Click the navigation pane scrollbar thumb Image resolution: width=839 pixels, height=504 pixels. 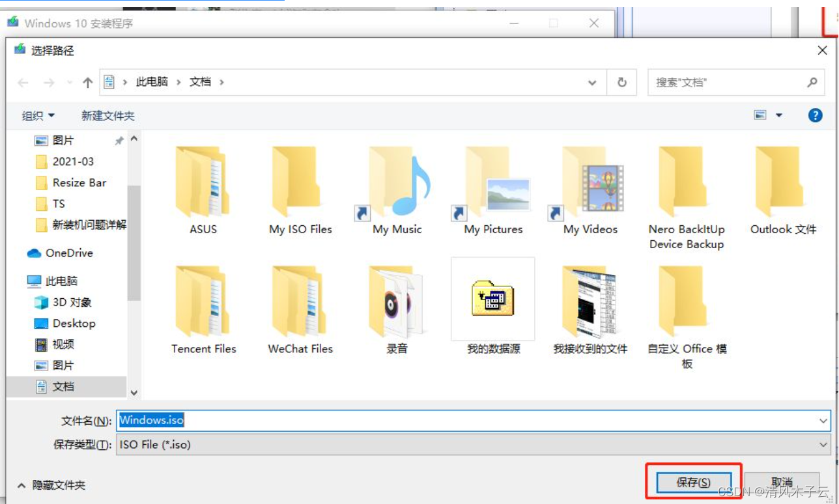[134, 243]
